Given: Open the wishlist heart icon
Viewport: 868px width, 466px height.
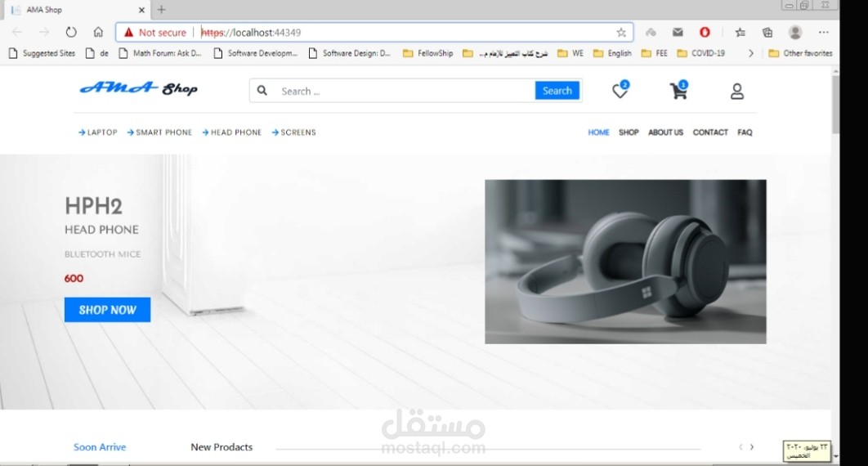Looking at the screenshot, I should 620,91.
